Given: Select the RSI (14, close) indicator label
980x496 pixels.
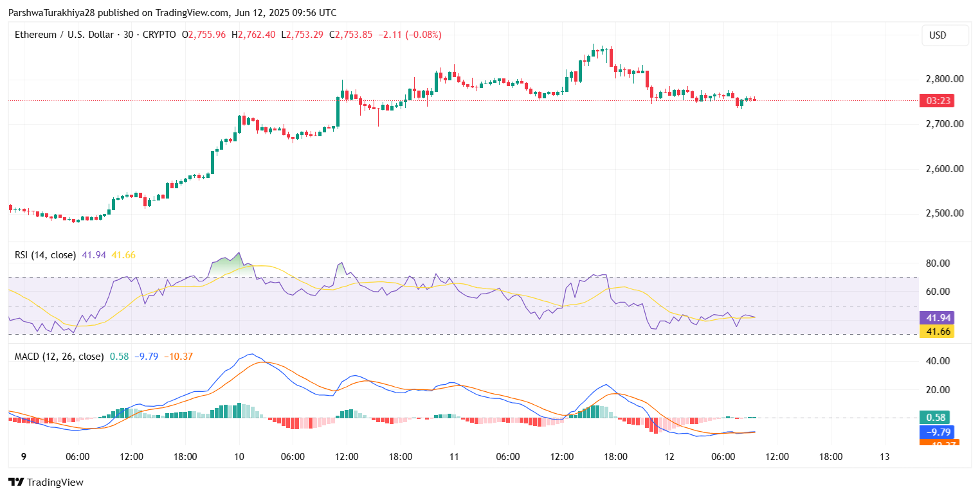Looking at the screenshot, I should [x=45, y=255].
